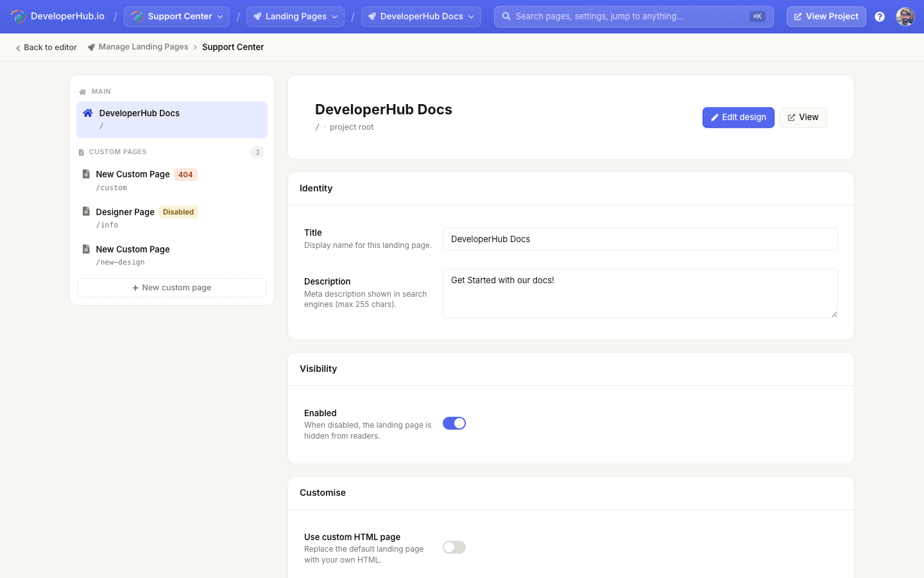This screenshot has width=924, height=578.
Task: Go Back to editor
Action: point(46,48)
